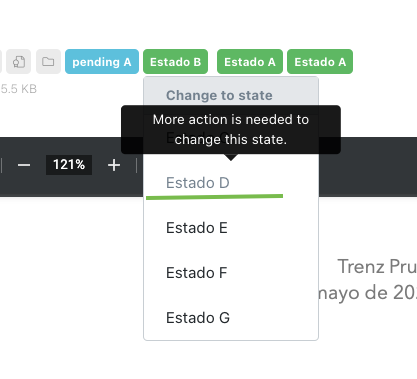This screenshot has height=379, width=417.
Task: Click the More action is needed tooltip
Action: point(231,130)
